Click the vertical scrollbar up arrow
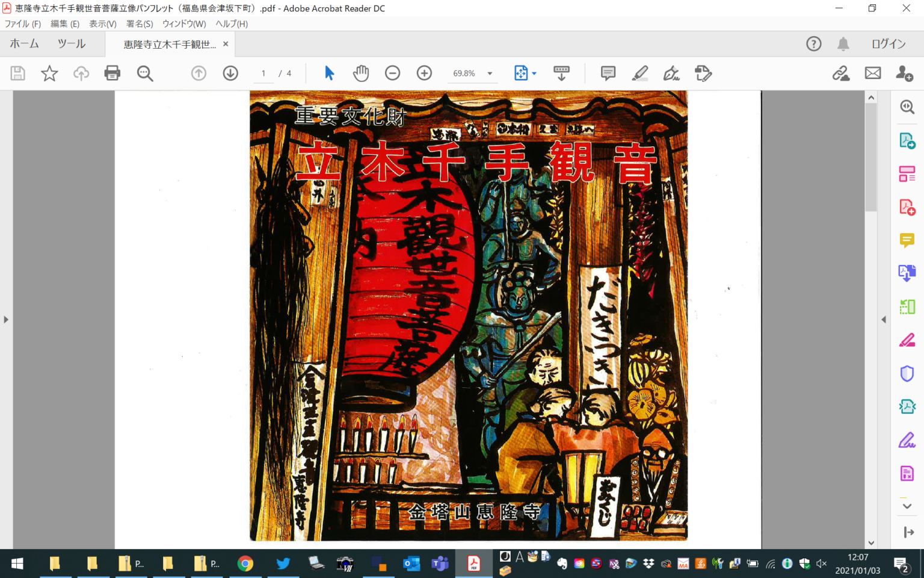The height and width of the screenshot is (578, 924). pyautogui.click(x=871, y=97)
